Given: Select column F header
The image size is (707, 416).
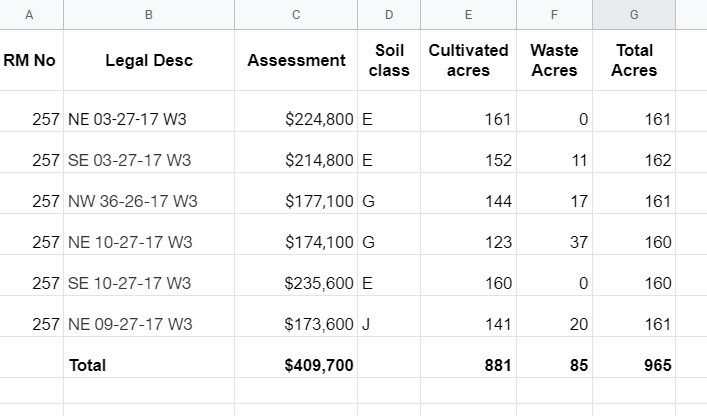Looking at the screenshot, I should click(x=554, y=14).
